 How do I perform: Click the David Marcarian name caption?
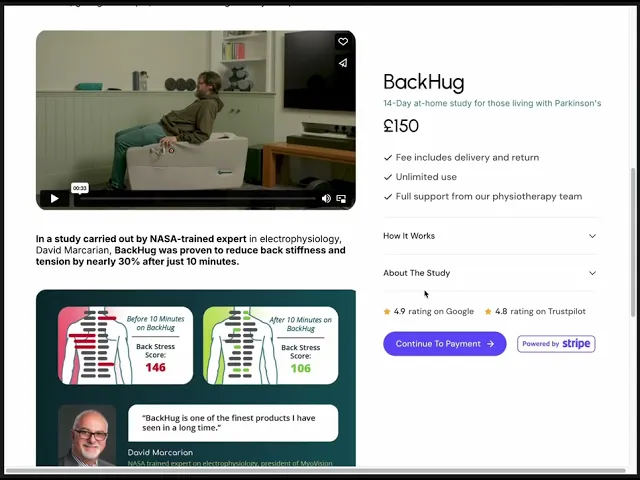click(x=160, y=452)
